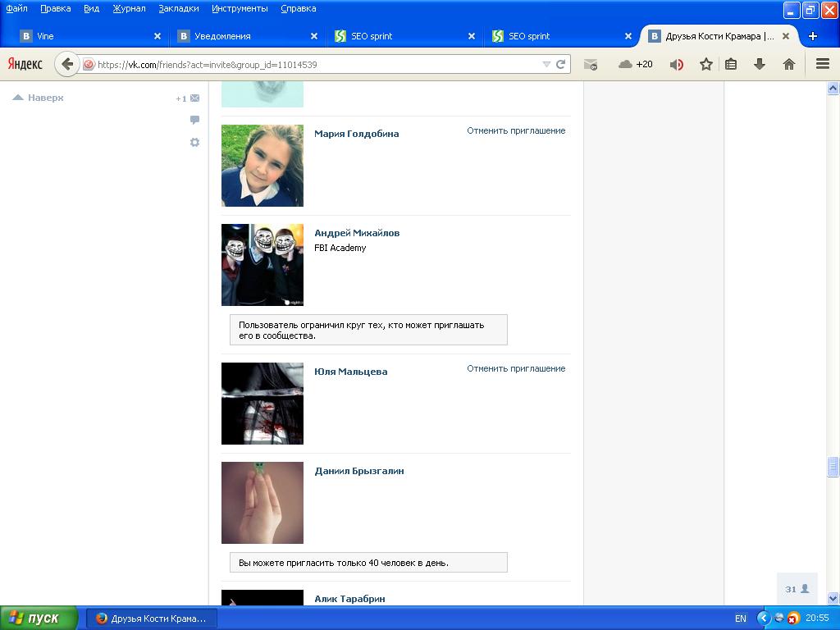Open the Журнал menu
840x630 pixels.
129,8
